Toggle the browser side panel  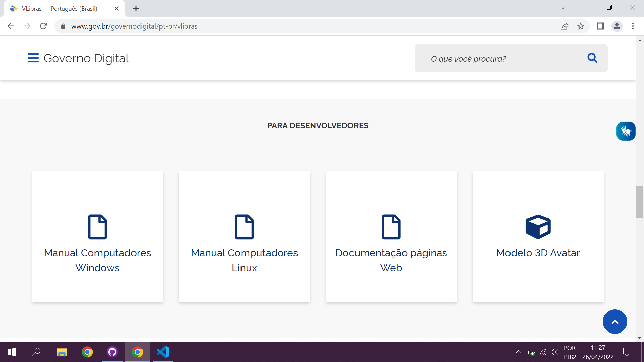point(600,26)
